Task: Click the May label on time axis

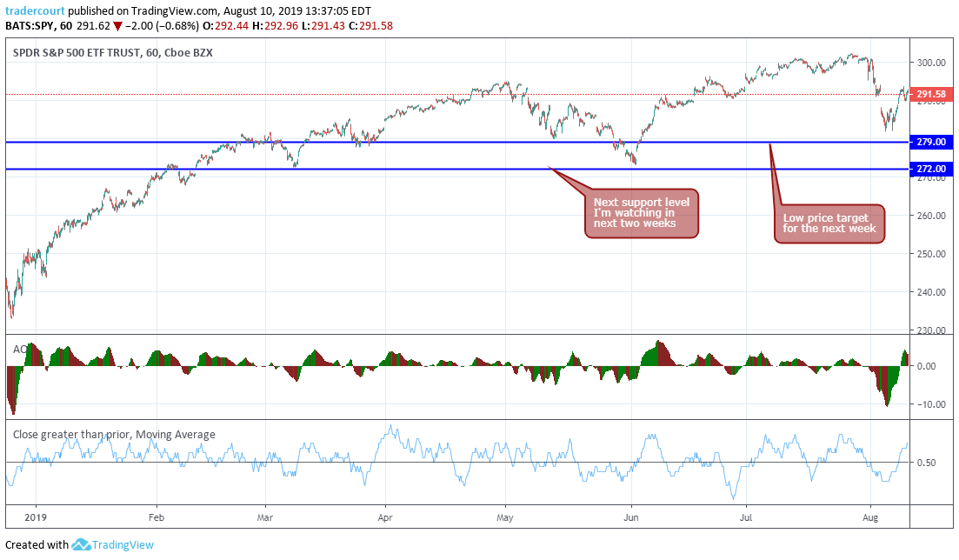Action: (505, 517)
